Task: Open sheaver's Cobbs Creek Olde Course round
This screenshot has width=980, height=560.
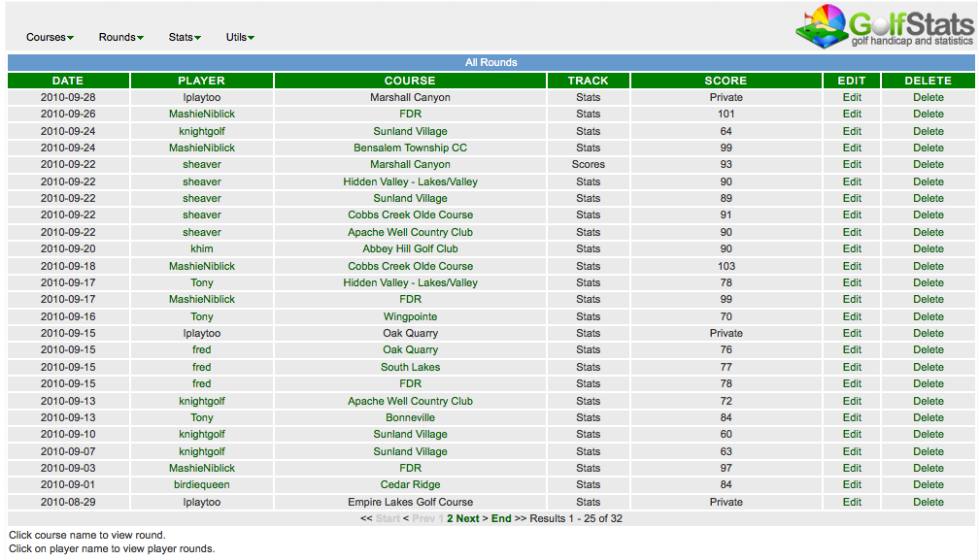Action: 410,214
